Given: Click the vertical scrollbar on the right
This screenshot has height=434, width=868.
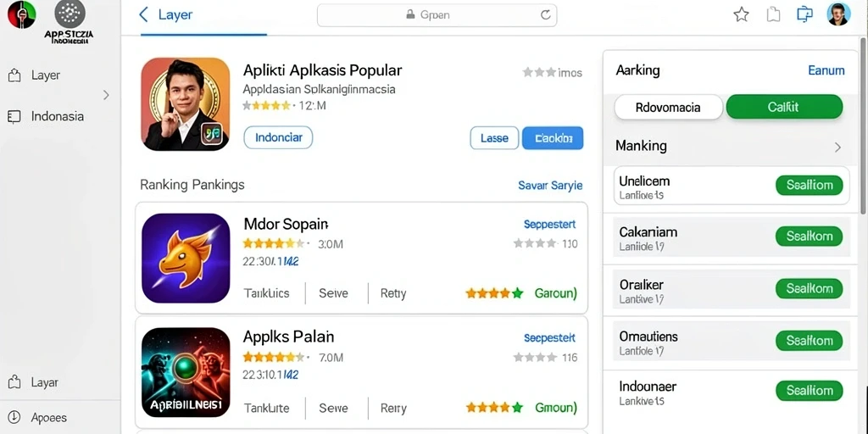Looking at the screenshot, I should point(864,126).
